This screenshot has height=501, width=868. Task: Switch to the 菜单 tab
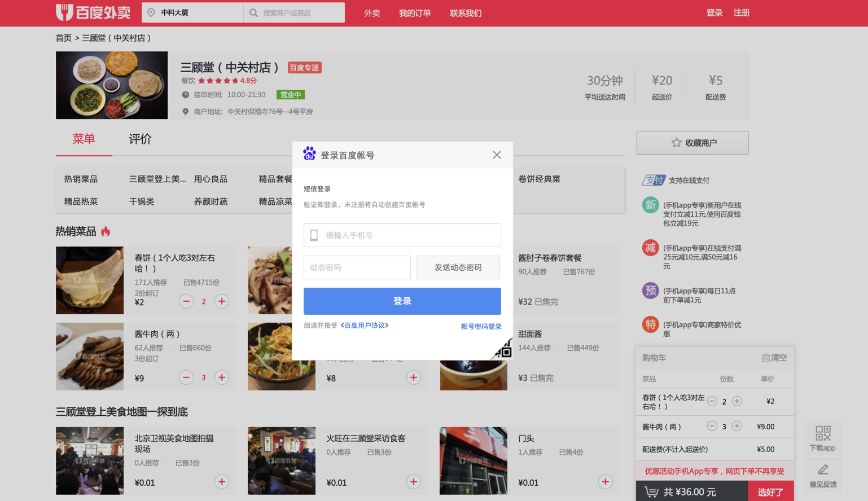84,139
